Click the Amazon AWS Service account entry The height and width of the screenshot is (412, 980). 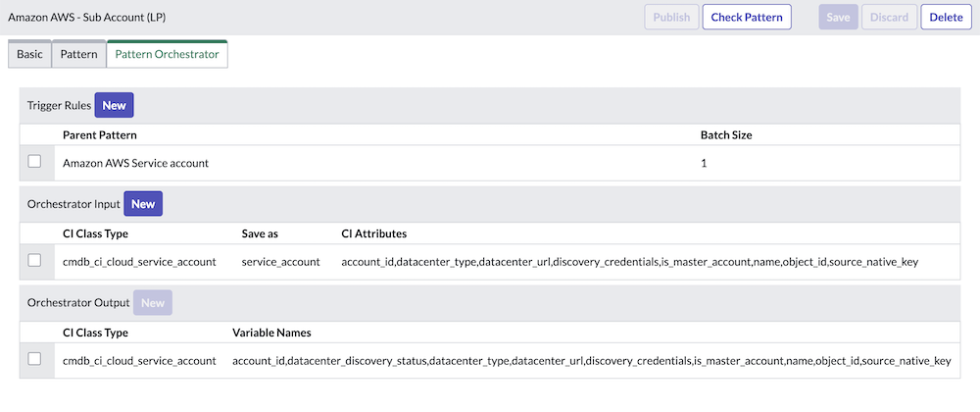(135, 163)
